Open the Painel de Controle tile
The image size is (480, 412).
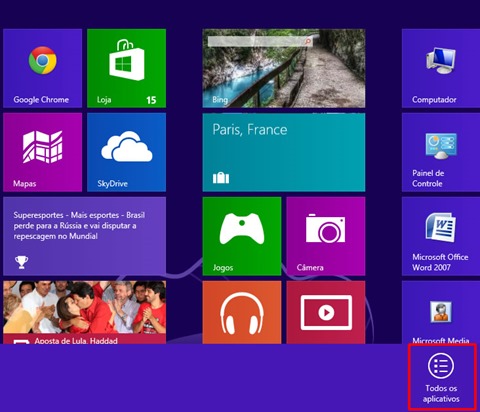[441, 152]
